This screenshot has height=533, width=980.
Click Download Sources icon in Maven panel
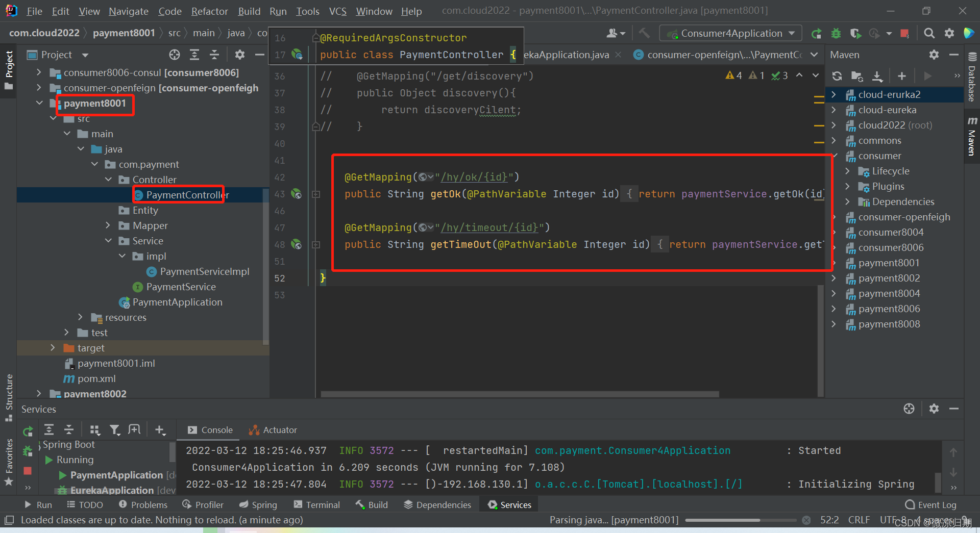click(877, 76)
